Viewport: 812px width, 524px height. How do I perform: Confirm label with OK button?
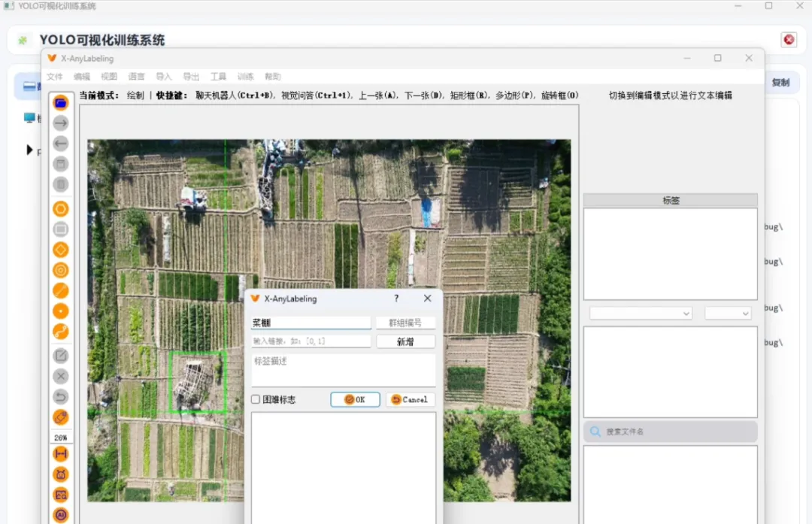(x=355, y=399)
